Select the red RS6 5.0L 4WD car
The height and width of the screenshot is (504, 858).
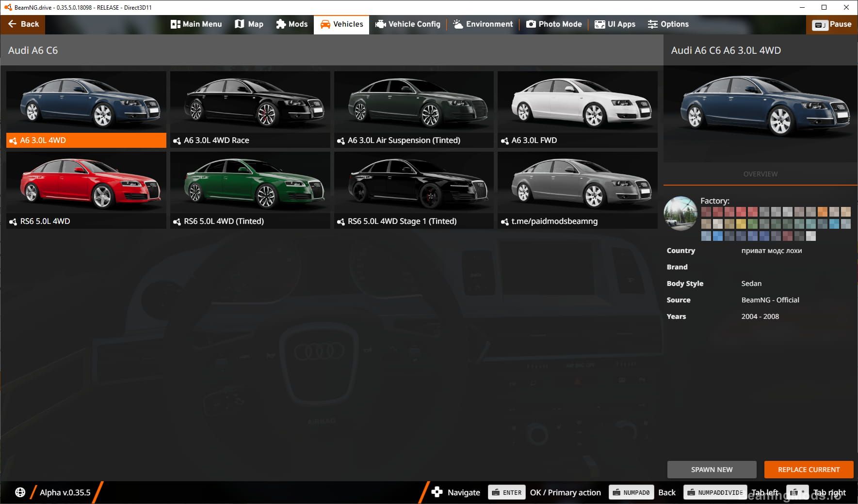tap(86, 190)
